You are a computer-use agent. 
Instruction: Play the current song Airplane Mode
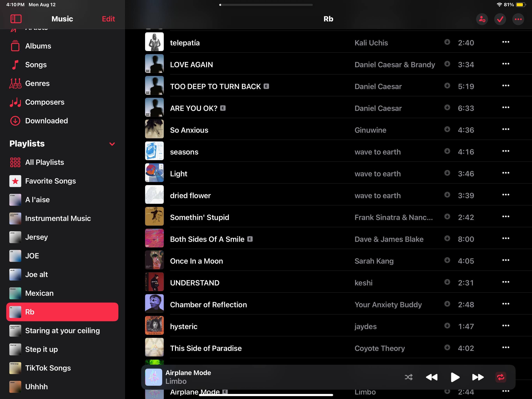point(454,377)
